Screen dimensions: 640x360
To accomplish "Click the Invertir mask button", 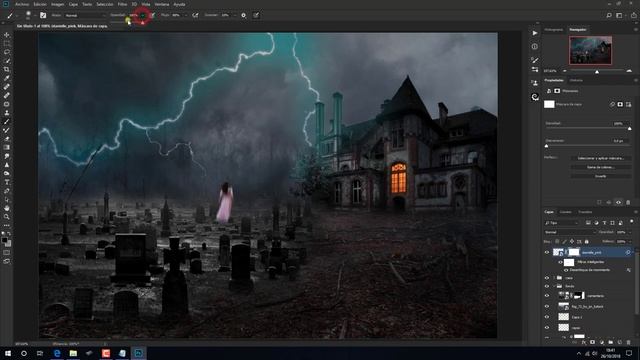I will coord(600,176).
